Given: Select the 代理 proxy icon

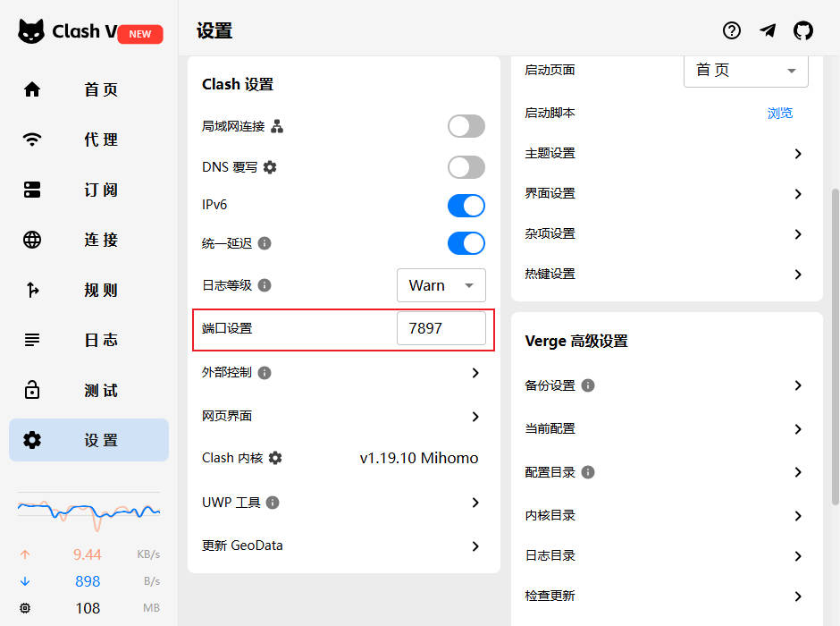Looking at the screenshot, I should (31, 140).
